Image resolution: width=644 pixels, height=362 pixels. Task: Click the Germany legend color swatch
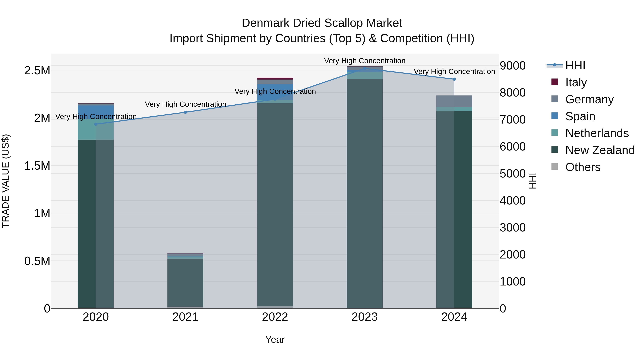coord(555,99)
